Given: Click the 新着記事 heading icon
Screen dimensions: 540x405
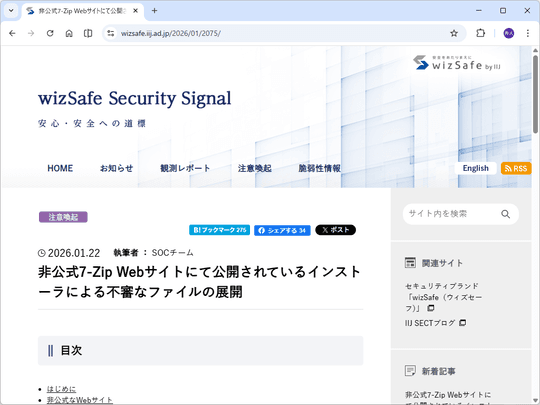Looking at the screenshot, I should click(x=410, y=371).
